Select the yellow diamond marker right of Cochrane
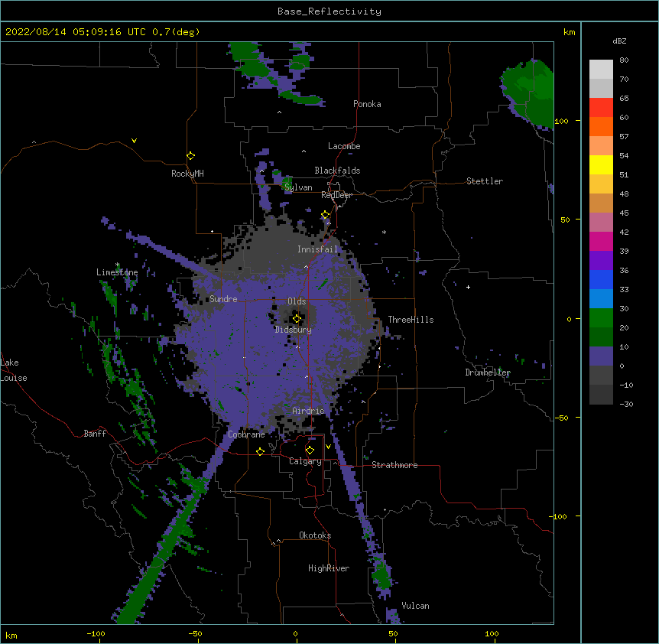 [260, 451]
